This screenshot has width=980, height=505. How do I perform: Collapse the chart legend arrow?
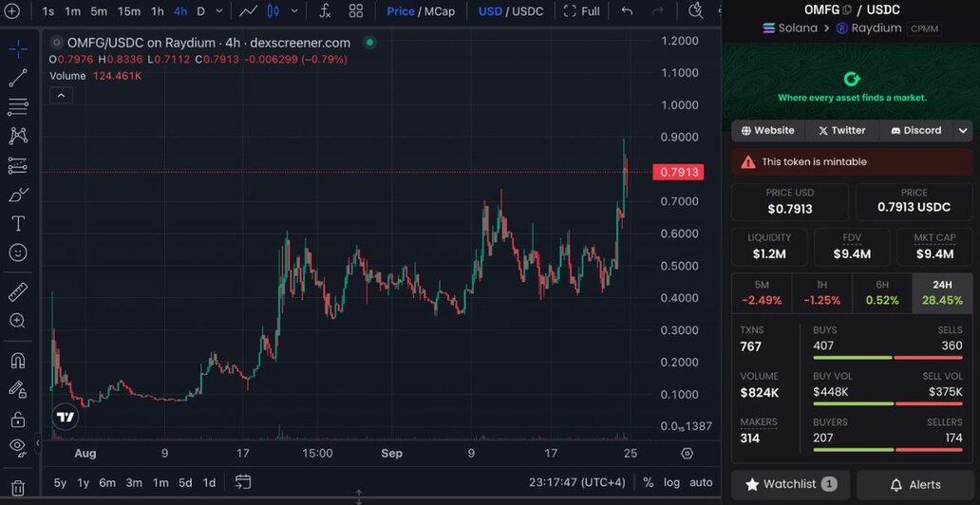click(x=61, y=96)
